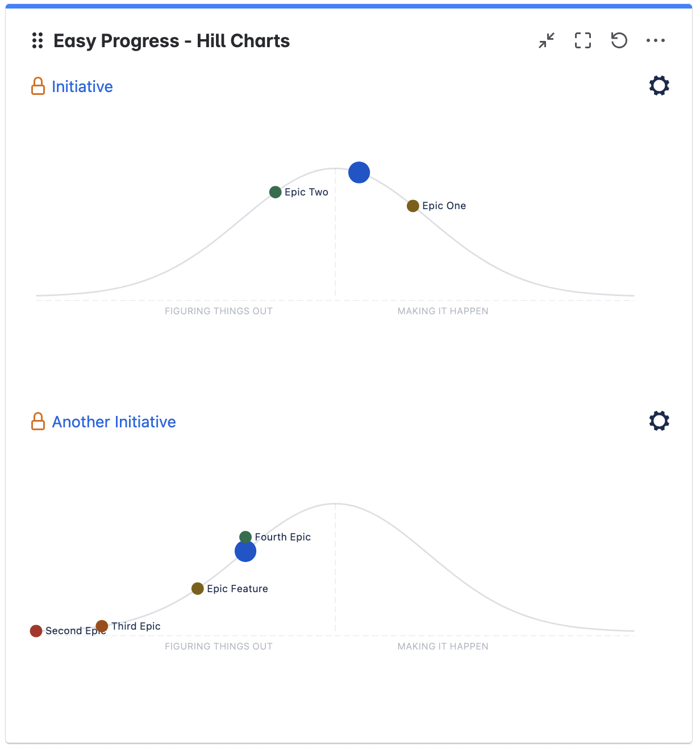Viewport: 700px width, 749px height.
Task: Click lock icon beside Initiative title
Action: [38, 86]
